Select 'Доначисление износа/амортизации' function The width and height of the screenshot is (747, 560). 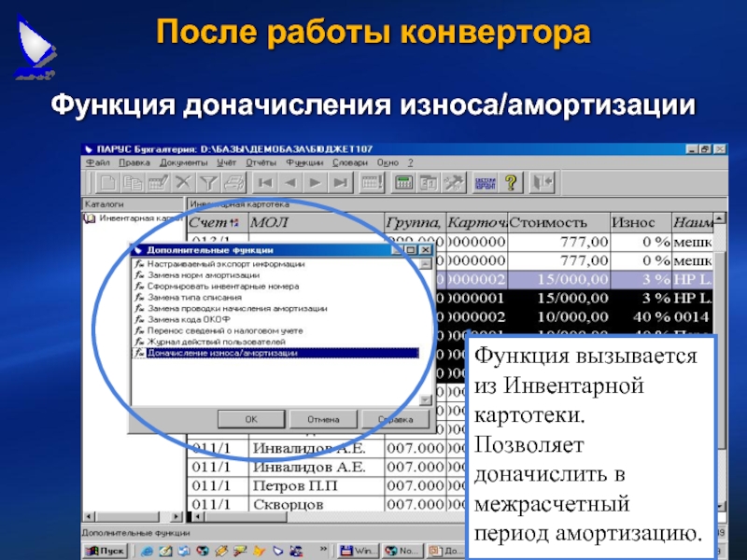pos(275,353)
